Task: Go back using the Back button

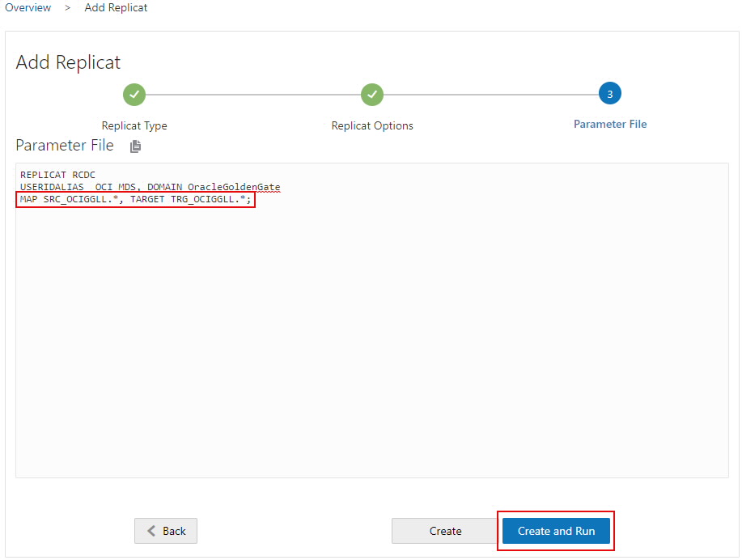Action: pyautogui.click(x=166, y=530)
